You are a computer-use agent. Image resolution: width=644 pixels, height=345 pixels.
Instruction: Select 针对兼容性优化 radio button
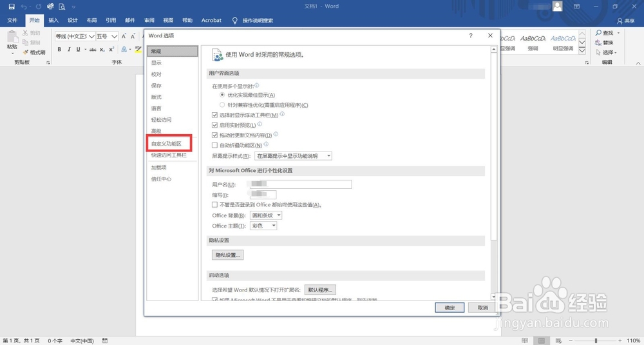[222, 105]
